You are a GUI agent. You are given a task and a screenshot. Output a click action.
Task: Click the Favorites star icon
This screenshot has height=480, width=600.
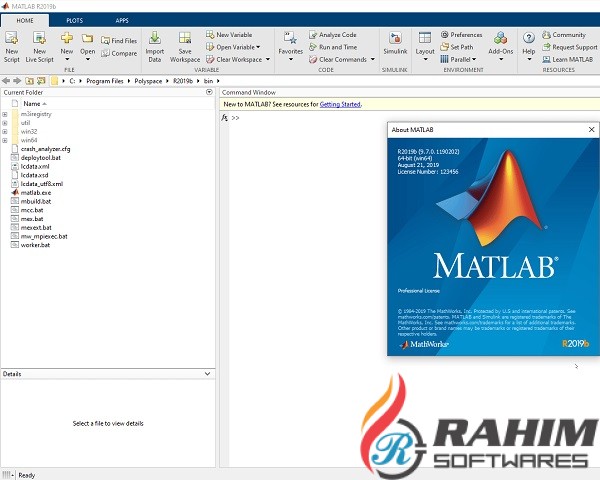tap(290, 38)
